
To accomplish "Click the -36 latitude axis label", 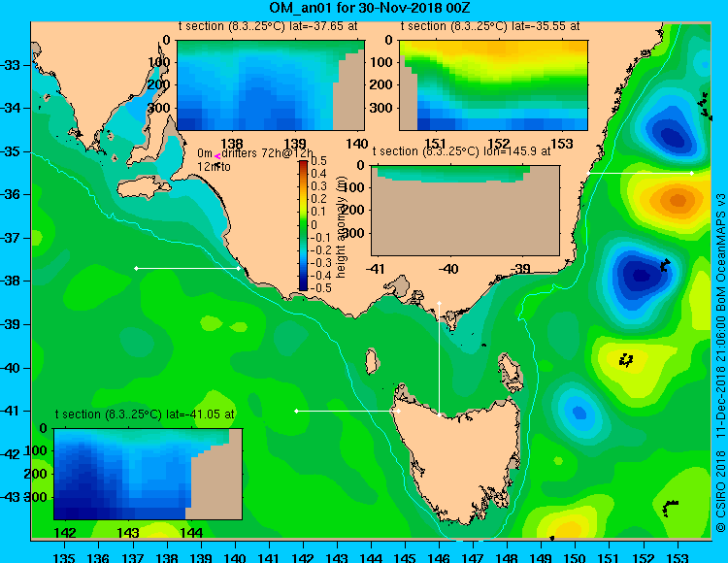I will (11, 194).
